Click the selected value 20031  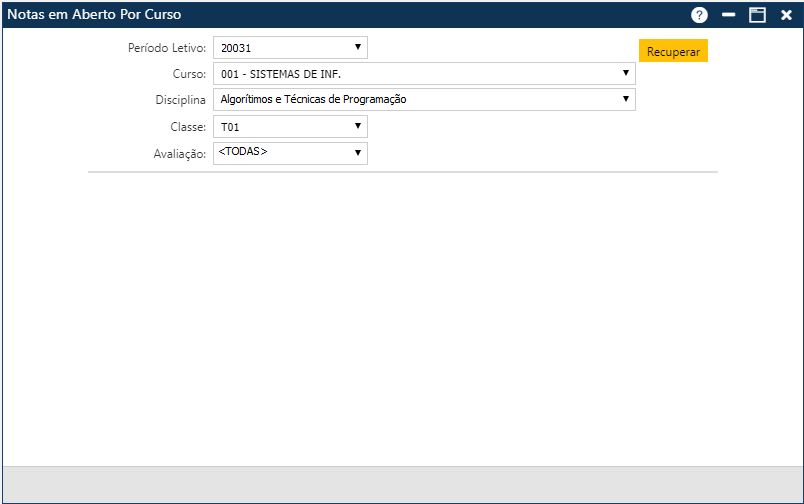click(237, 48)
